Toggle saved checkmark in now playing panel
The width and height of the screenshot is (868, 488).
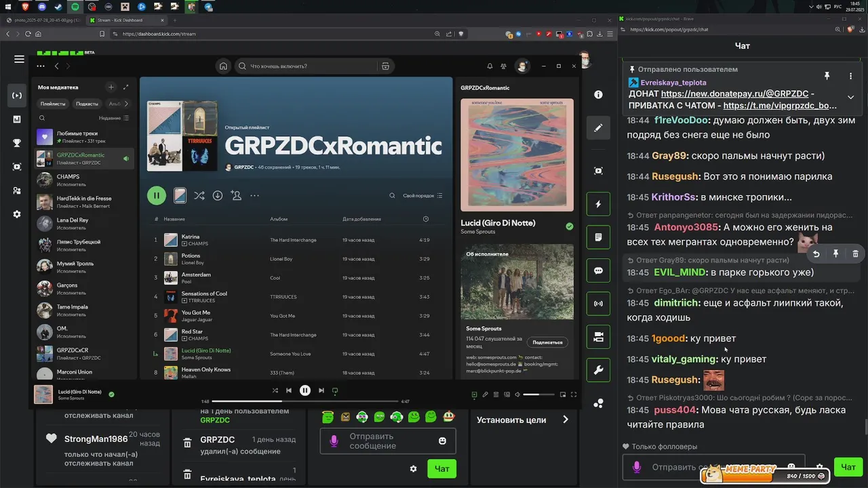point(570,226)
